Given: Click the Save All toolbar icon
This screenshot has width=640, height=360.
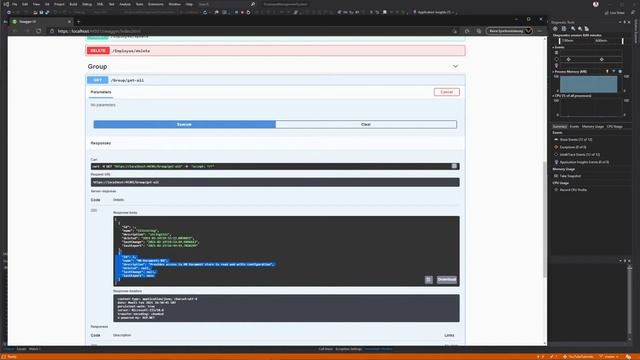Looking at the screenshot, I should 47,13.
